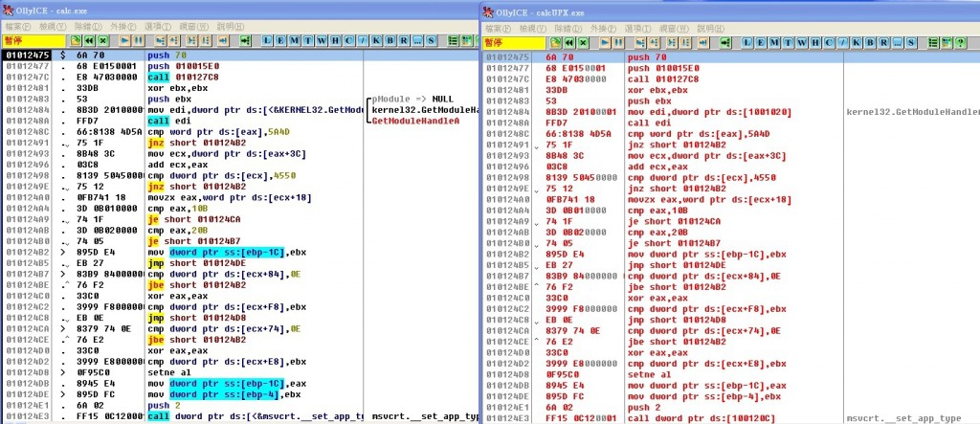Show Handles (H) in calc.exe window
Viewport: 980px width, 424px height.
pos(335,40)
